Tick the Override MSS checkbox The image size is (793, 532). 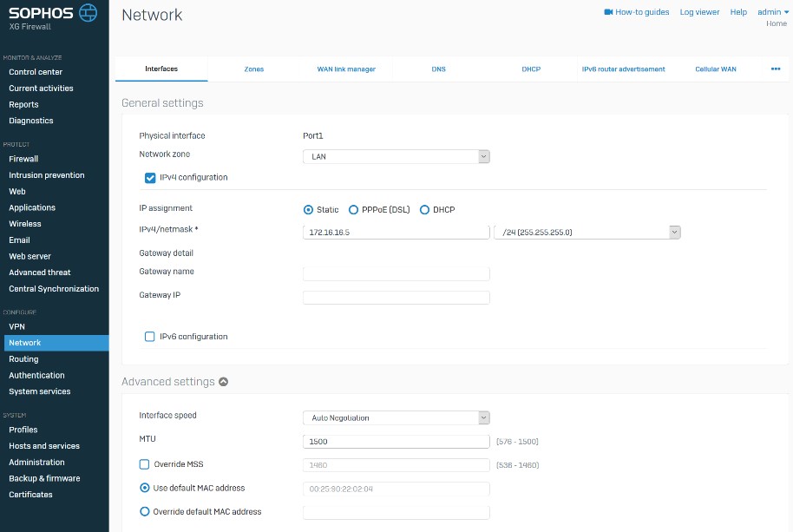pyautogui.click(x=145, y=464)
